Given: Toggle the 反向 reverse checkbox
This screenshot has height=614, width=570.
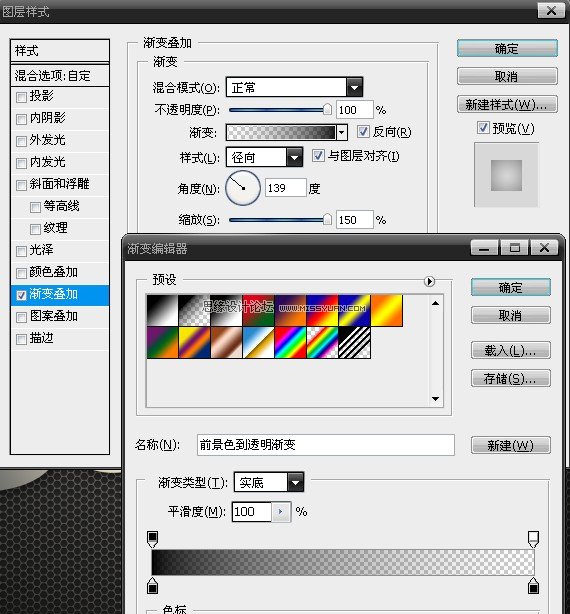Looking at the screenshot, I should pyautogui.click(x=363, y=132).
